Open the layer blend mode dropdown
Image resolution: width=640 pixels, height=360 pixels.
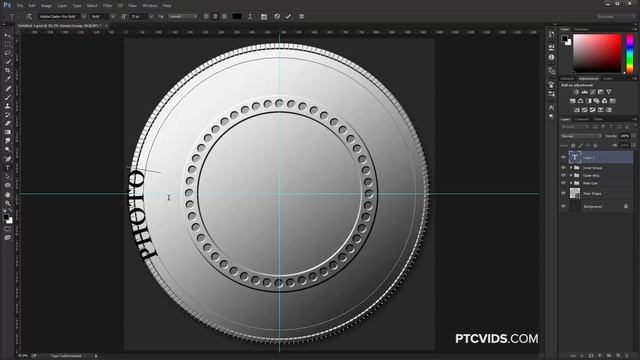tap(581, 136)
